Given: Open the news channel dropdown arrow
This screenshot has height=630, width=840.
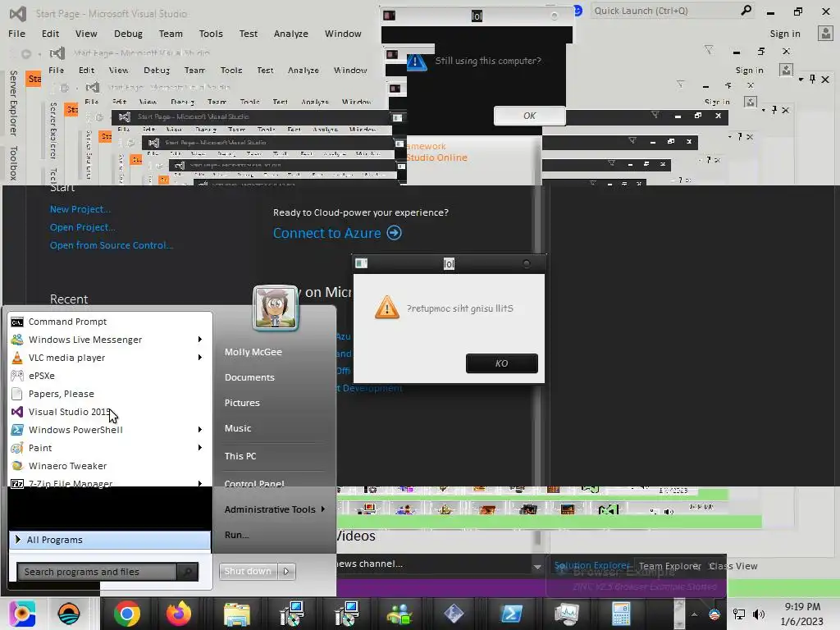Looking at the screenshot, I should tap(537, 567).
